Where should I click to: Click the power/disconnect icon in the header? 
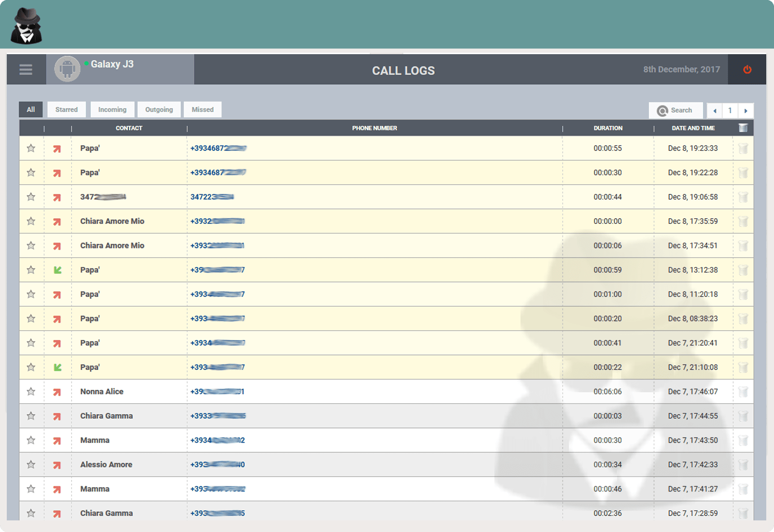coord(746,69)
